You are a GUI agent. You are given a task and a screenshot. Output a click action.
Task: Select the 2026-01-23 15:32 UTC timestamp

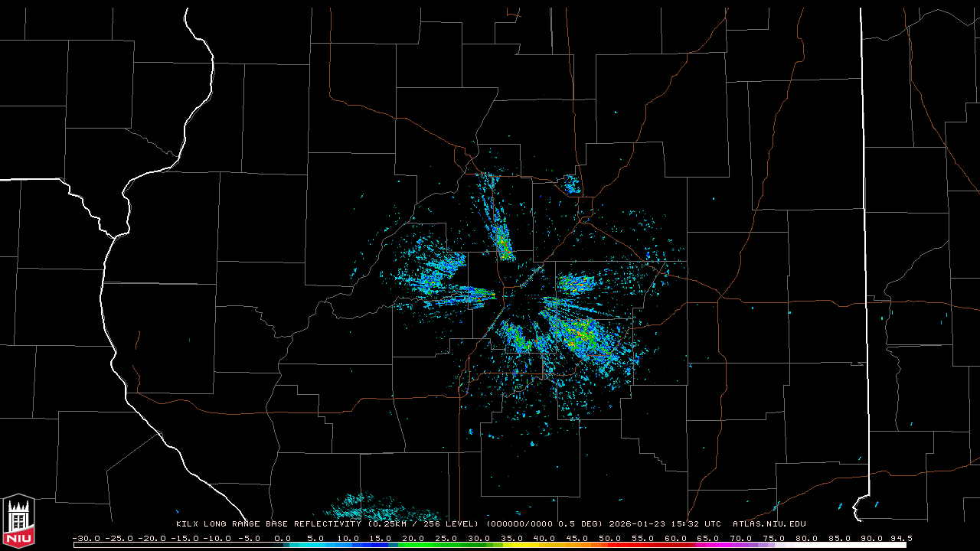(x=665, y=524)
